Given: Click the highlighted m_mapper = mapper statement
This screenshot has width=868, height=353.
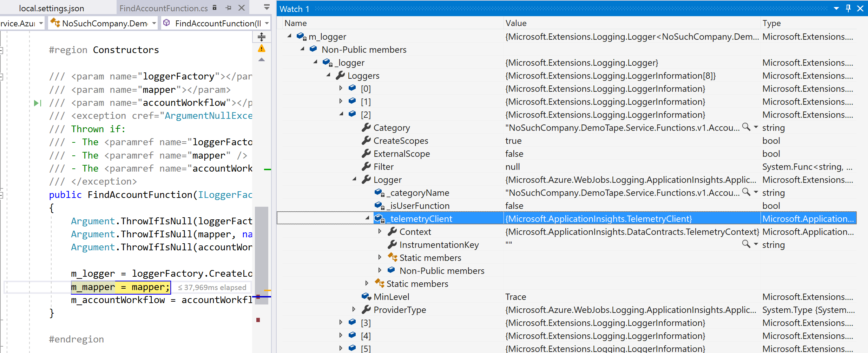Looking at the screenshot, I should click(x=121, y=287).
